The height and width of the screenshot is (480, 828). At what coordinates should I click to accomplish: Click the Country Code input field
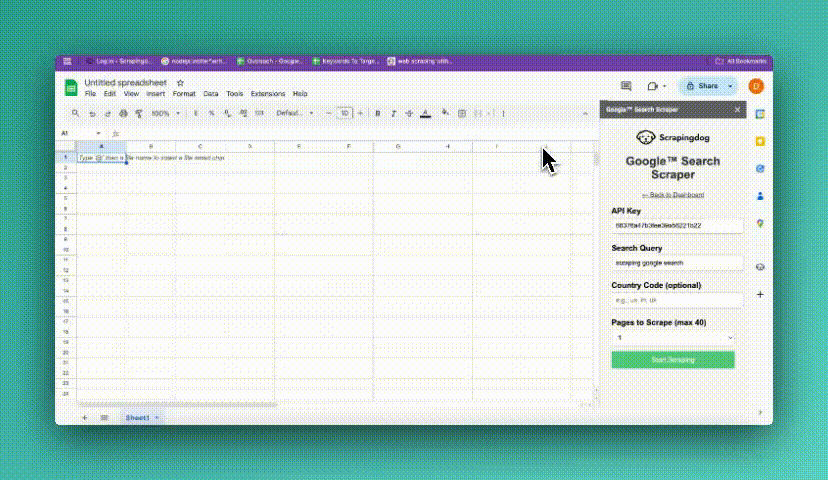(x=677, y=300)
